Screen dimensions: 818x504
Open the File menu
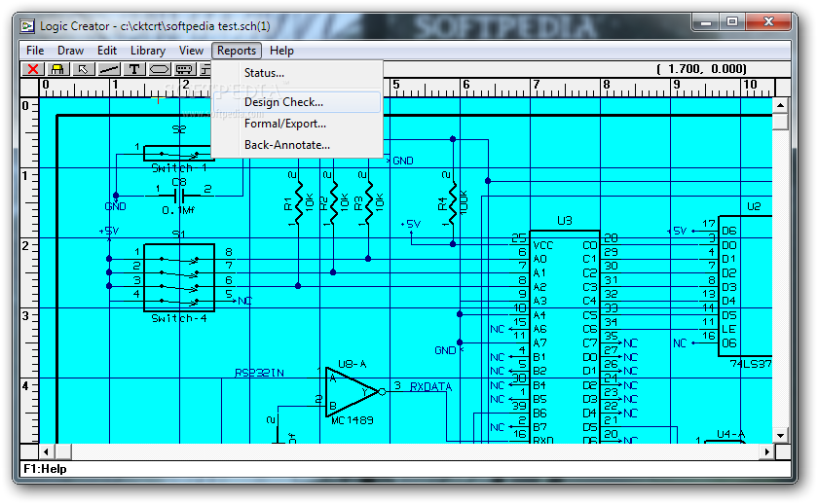point(35,51)
